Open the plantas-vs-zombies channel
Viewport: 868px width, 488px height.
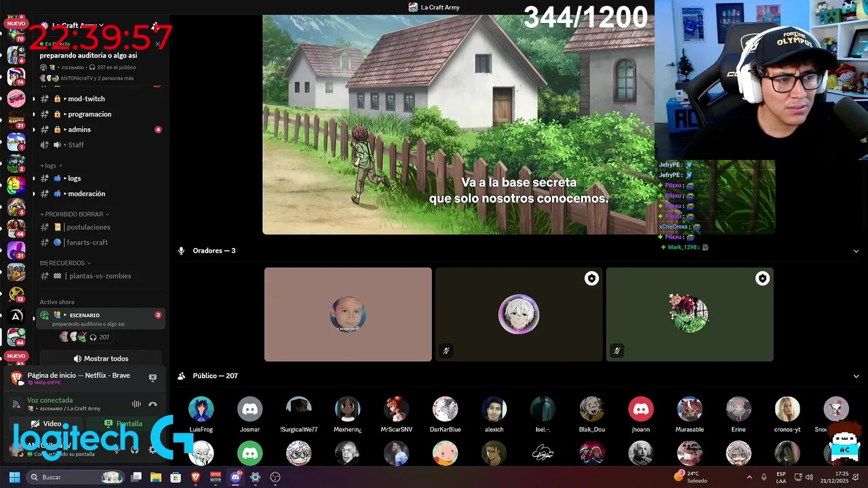tap(99, 276)
